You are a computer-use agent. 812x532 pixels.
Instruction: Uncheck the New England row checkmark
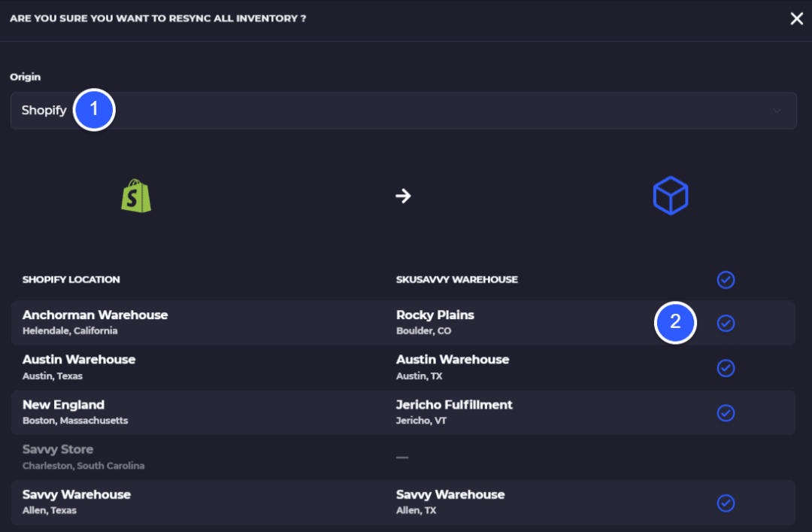point(726,413)
